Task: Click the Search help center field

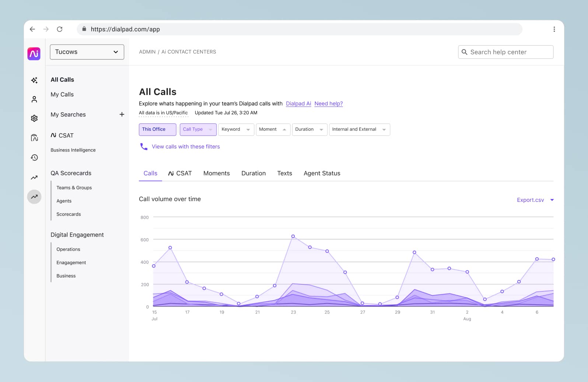Action: coord(505,52)
